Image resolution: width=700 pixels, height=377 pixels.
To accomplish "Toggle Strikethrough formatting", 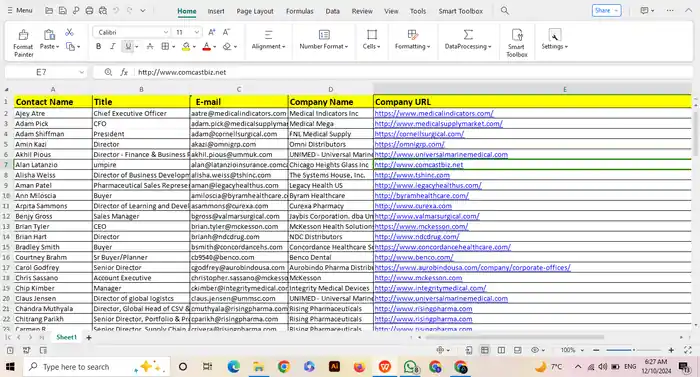I will coord(150,46).
